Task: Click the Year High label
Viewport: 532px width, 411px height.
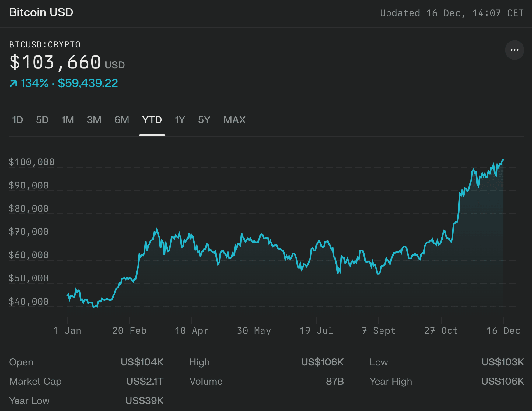Action: pos(391,382)
